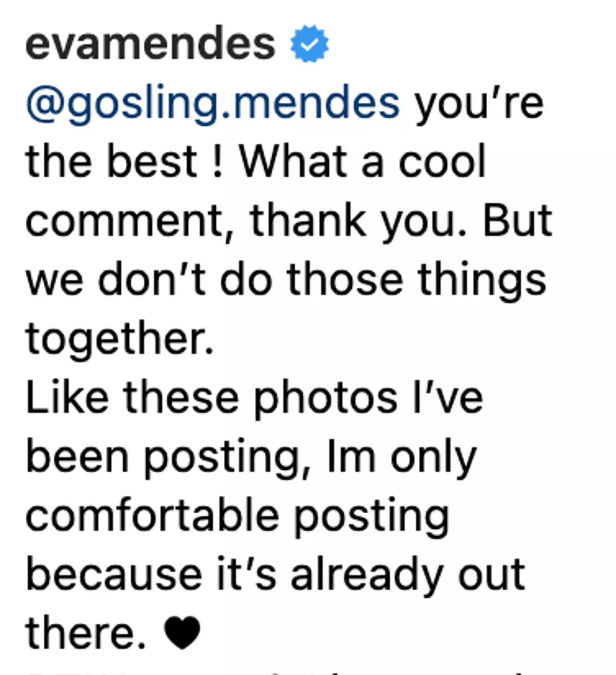Click the phrase "Like these photos"
The height and width of the screenshot is (675, 616).
coord(212,398)
